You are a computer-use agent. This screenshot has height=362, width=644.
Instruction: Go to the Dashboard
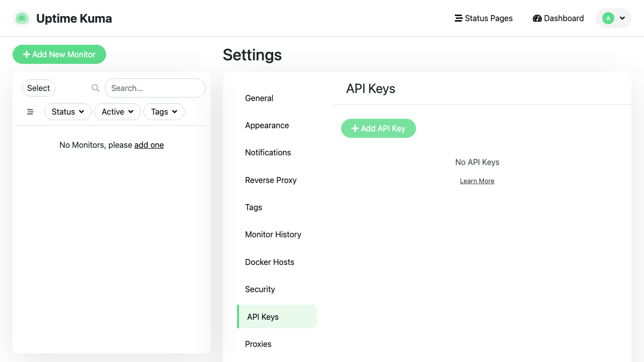click(x=558, y=18)
